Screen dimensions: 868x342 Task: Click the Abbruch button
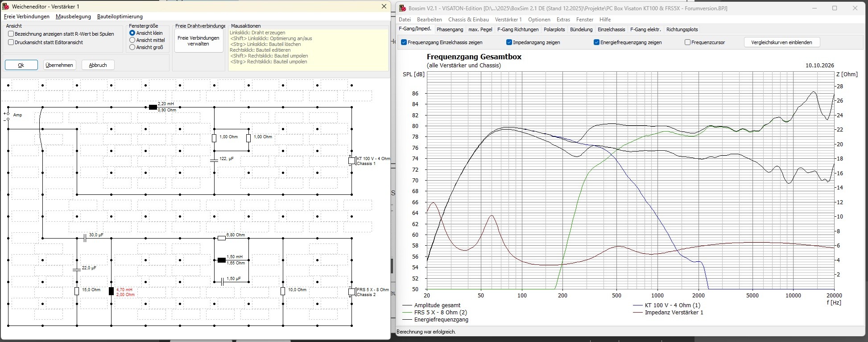pos(98,65)
